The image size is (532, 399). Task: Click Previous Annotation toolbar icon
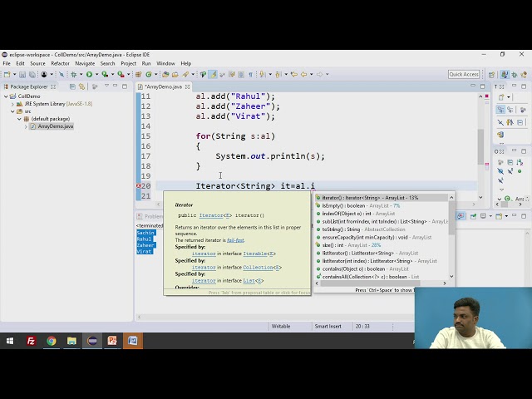278,74
